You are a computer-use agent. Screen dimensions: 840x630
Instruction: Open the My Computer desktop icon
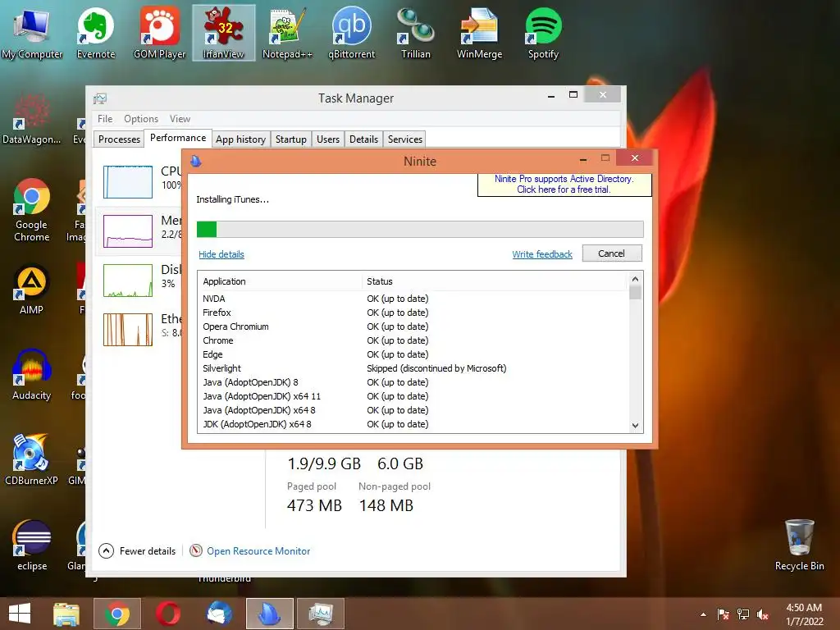32,33
